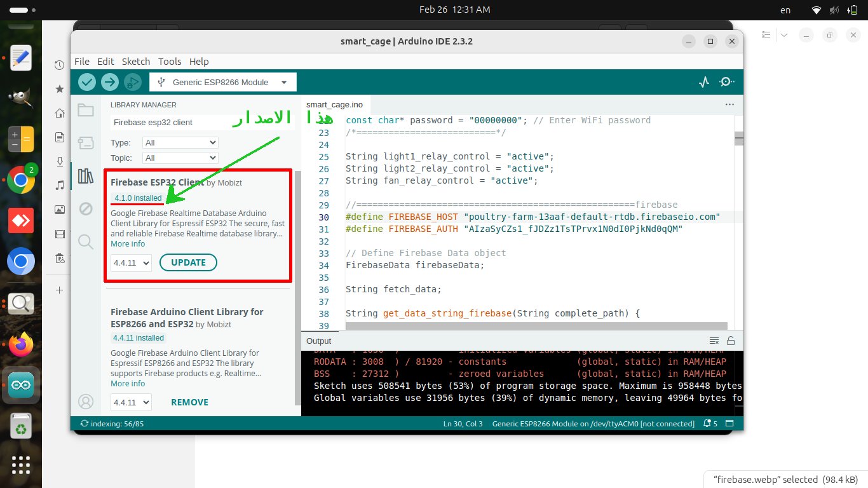The height and width of the screenshot is (488, 868).
Task: Open version dropdown beside REMOVE button
Action: (x=131, y=402)
